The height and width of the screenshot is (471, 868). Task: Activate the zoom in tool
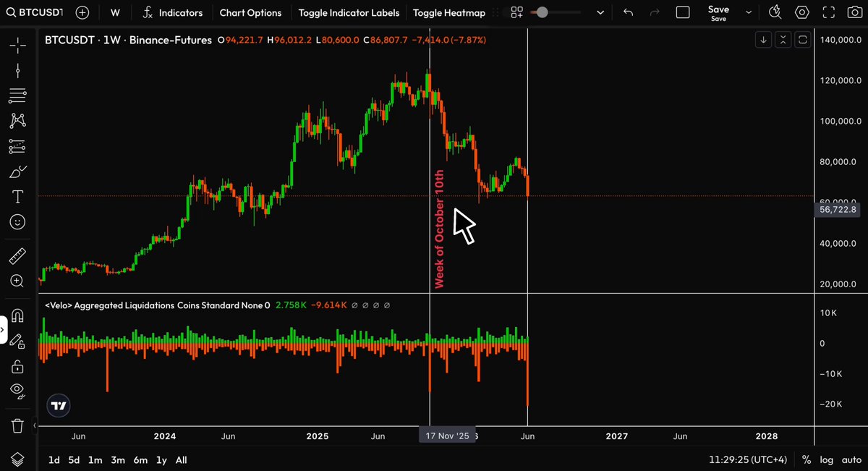coord(18,281)
